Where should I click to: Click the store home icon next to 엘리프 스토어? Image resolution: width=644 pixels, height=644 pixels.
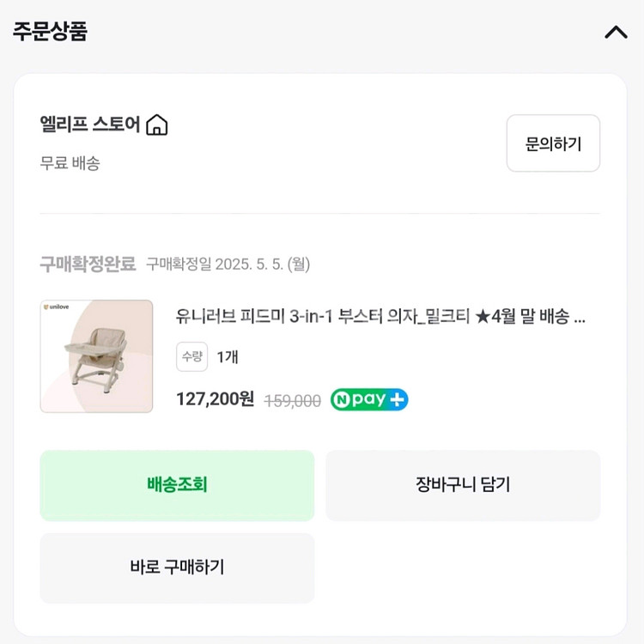tap(157, 125)
